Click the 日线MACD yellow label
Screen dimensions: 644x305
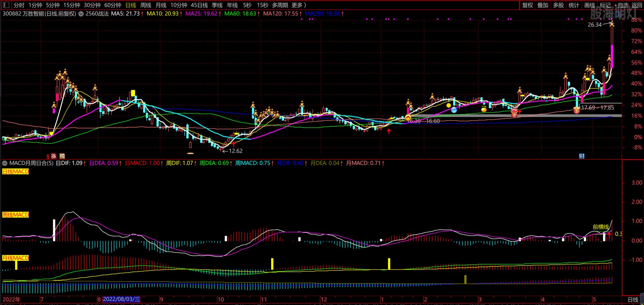[15, 172]
